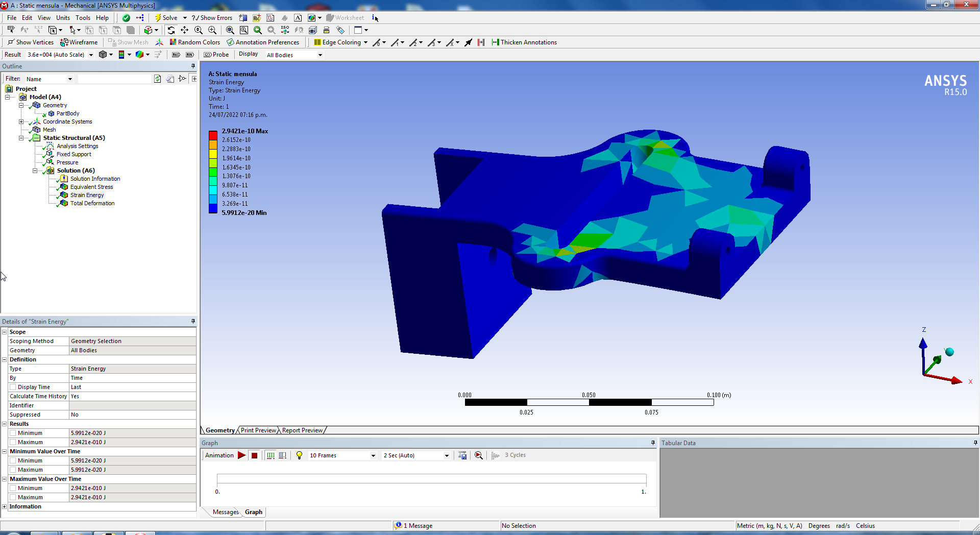Viewport: 980px width, 535px height.
Task: Click the Rotate view tool icon
Action: click(171, 30)
